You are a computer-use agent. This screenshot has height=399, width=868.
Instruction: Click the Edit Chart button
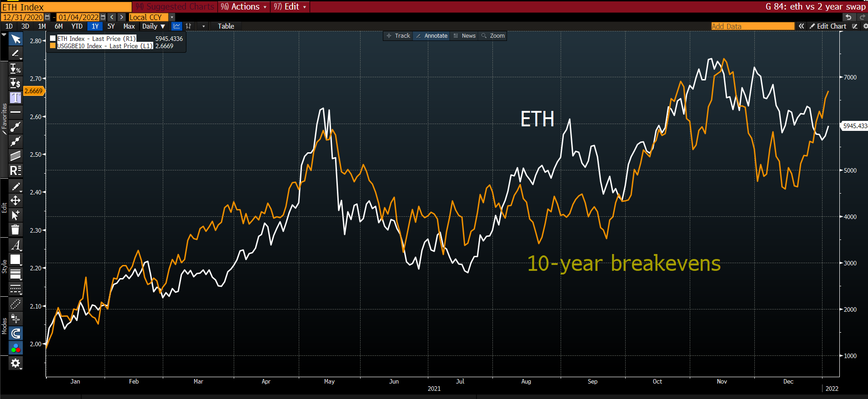pyautogui.click(x=828, y=26)
